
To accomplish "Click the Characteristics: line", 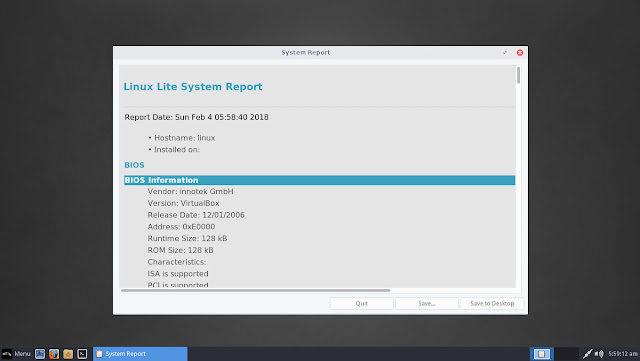I will click(x=177, y=262).
